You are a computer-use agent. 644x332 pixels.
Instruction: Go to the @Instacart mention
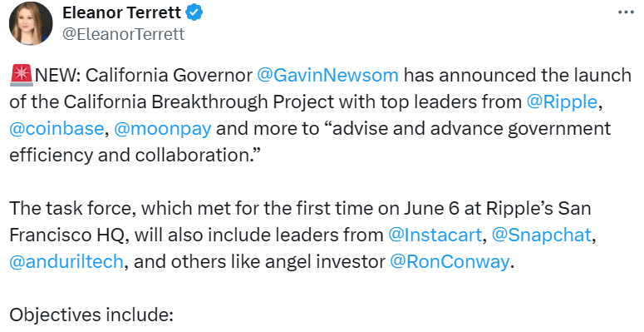(x=435, y=235)
